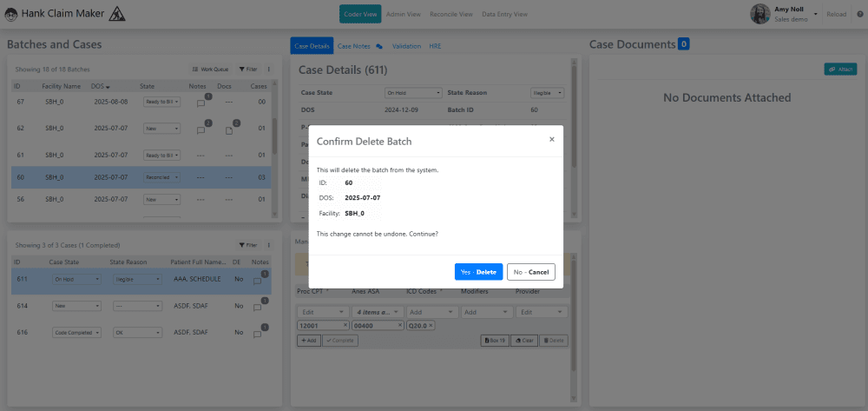Open the batches Filter button
The width and height of the screenshot is (868, 411).
click(x=248, y=70)
